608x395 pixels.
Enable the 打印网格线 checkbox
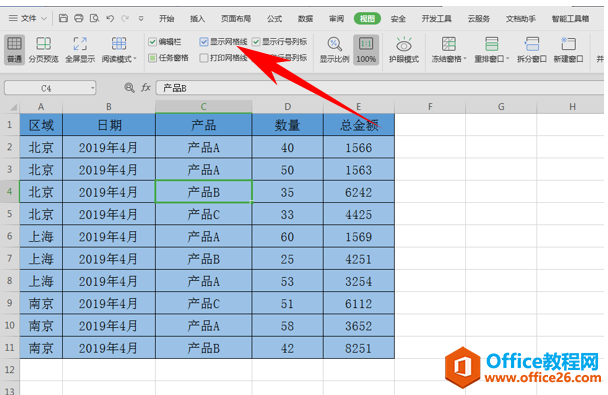click(x=204, y=58)
